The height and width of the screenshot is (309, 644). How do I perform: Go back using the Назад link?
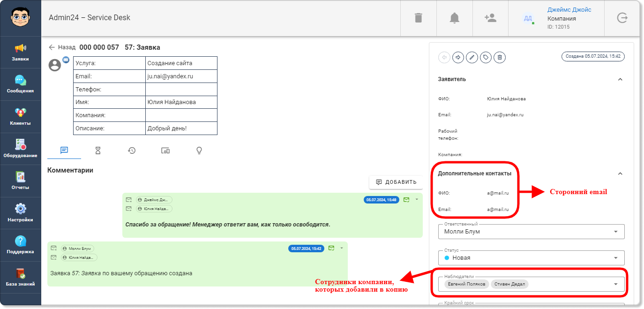click(x=62, y=47)
